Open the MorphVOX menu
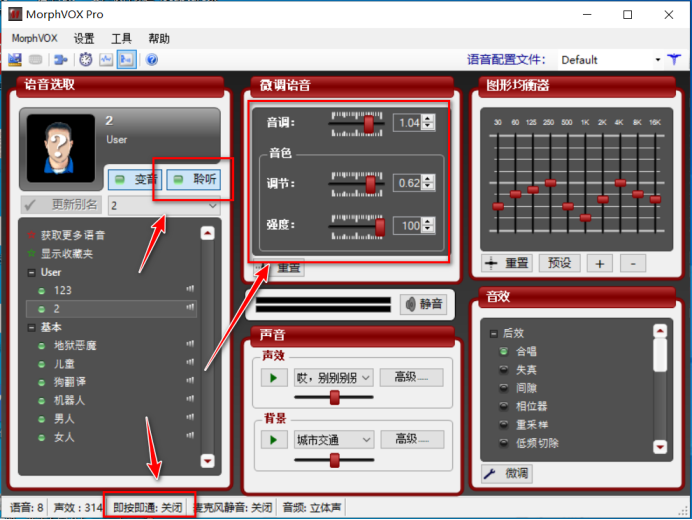 coord(34,38)
